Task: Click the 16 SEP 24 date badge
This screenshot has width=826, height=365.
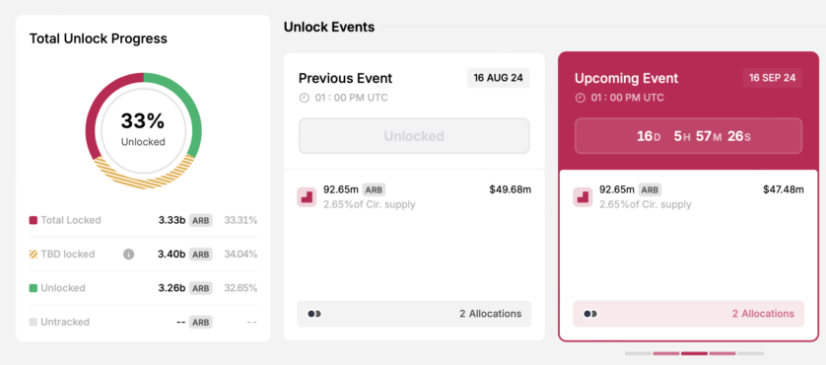Action: click(773, 78)
